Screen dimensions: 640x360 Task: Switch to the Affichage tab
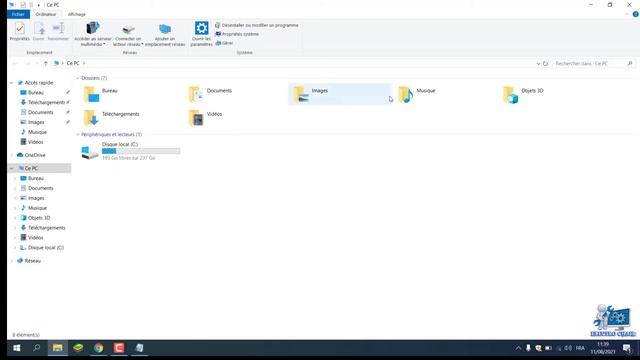pos(77,14)
